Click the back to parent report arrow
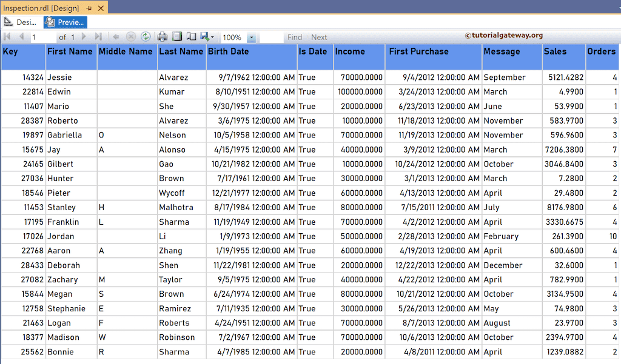The width and height of the screenshot is (621, 364). click(116, 37)
